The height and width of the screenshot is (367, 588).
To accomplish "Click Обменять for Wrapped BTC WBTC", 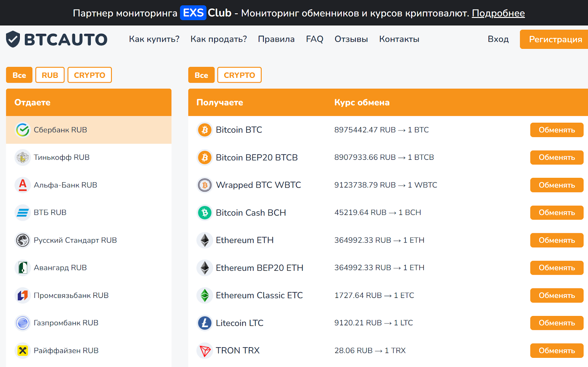I will (x=557, y=185).
